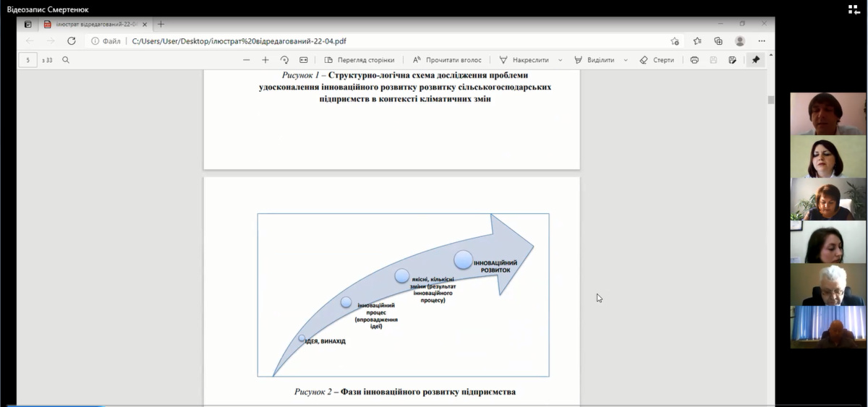This screenshot has width=868, height=407.
Task: Fit PDF page to width
Action: 304,60
